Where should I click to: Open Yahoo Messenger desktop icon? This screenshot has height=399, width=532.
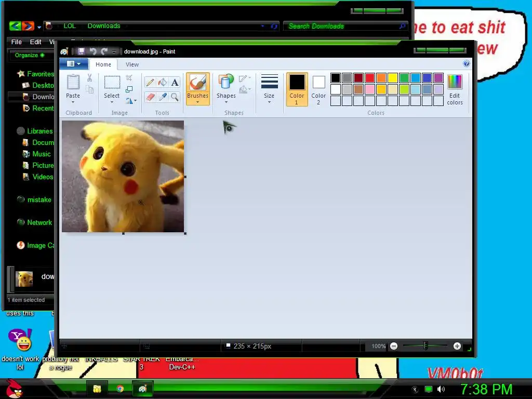[20, 340]
